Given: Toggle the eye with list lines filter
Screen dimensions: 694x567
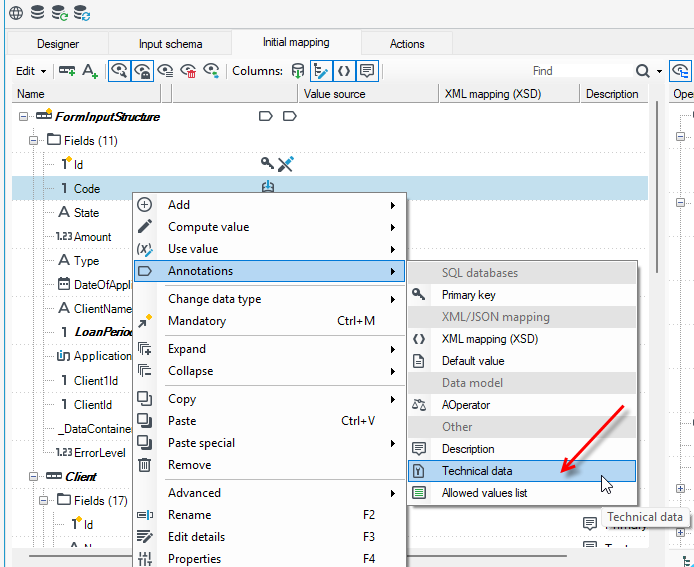Looking at the screenshot, I should click(x=165, y=71).
